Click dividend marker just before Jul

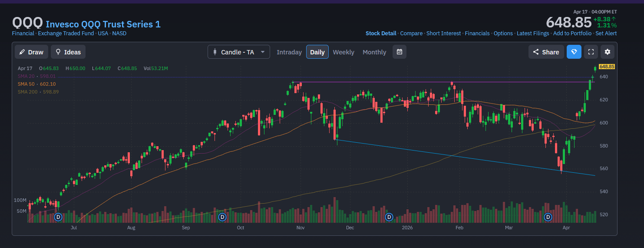(58, 217)
